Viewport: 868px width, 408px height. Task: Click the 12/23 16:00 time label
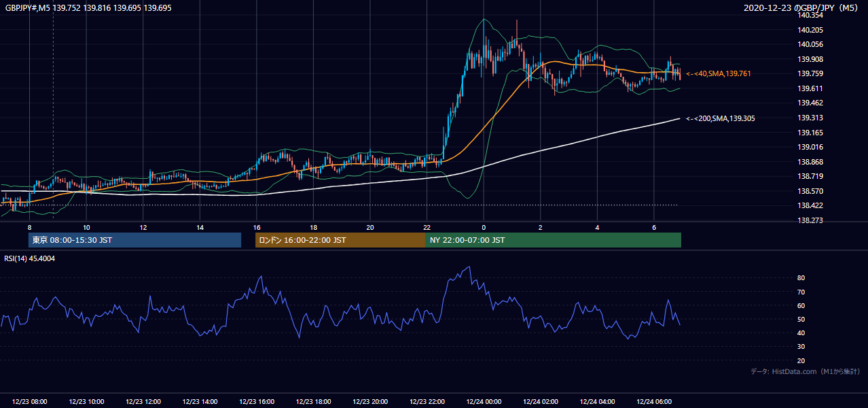[257, 402]
